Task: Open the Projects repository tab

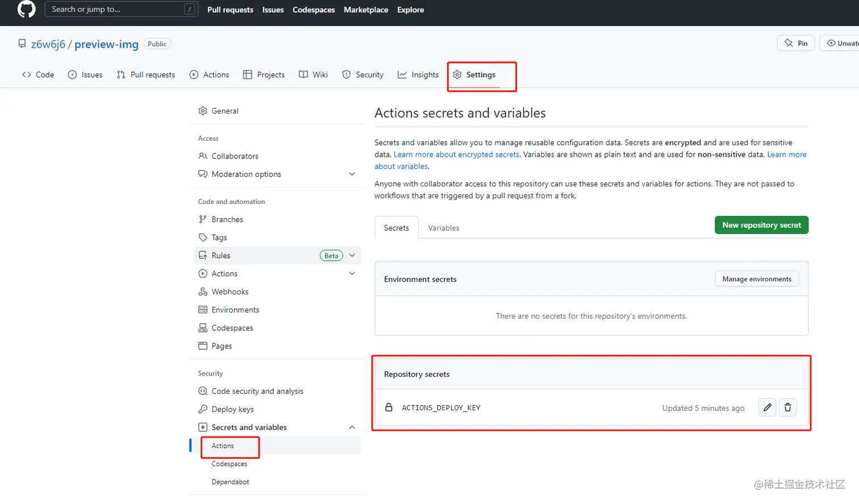Action: pyautogui.click(x=264, y=74)
